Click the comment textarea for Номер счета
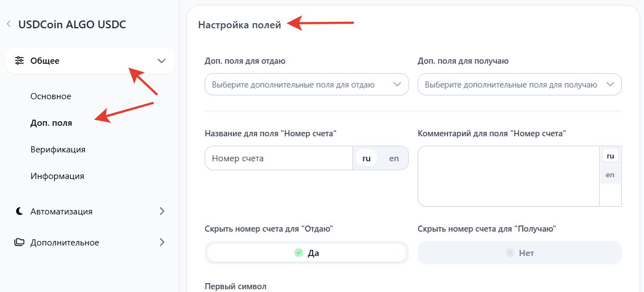This screenshot has height=292, width=644. tap(508, 176)
